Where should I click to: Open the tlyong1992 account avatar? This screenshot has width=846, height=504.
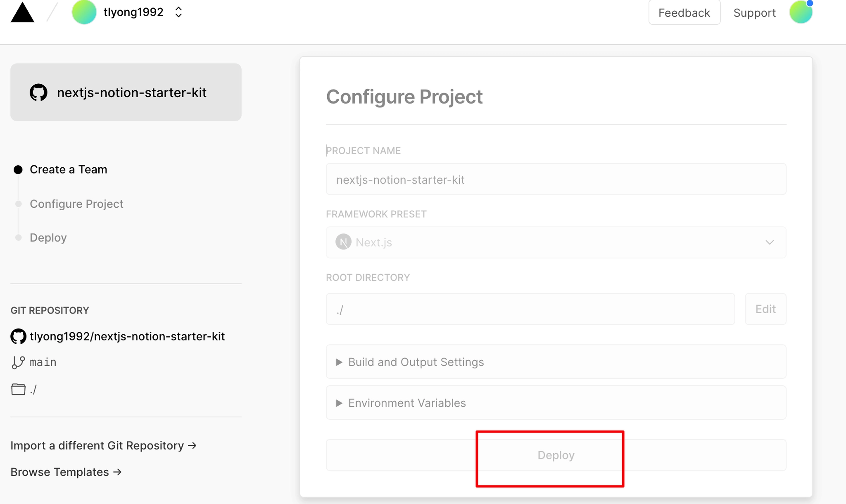point(84,12)
